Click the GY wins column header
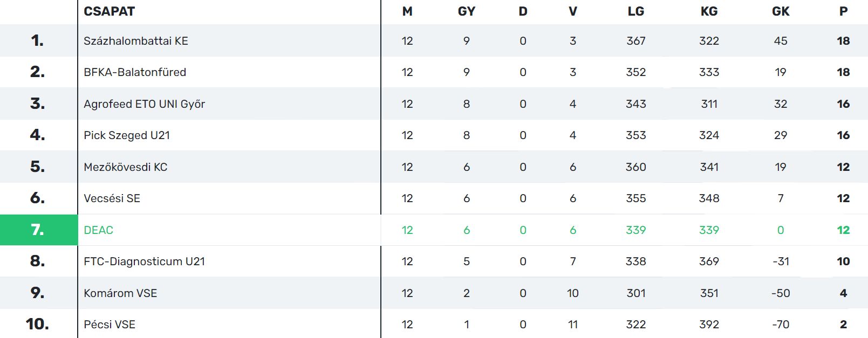The image size is (868, 338). 466,11
